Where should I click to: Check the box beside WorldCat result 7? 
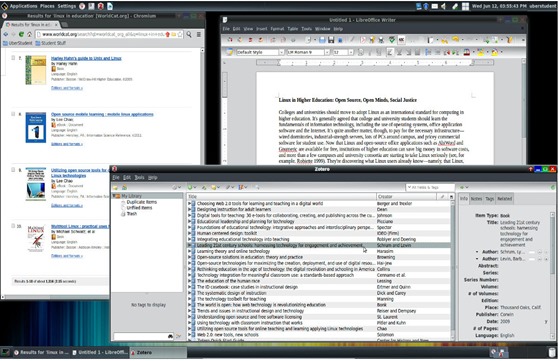pyautogui.click(x=13, y=57)
